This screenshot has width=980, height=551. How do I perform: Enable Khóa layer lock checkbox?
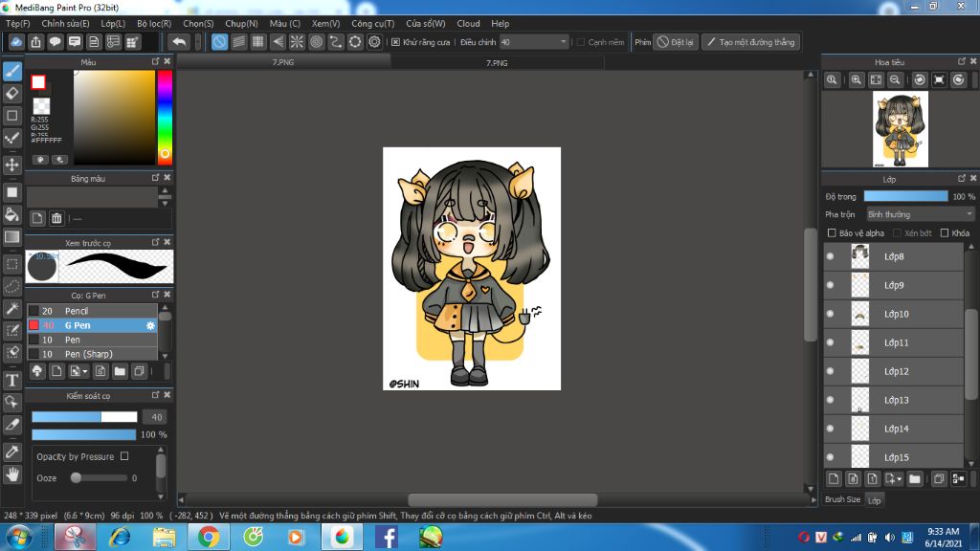pyautogui.click(x=945, y=233)
